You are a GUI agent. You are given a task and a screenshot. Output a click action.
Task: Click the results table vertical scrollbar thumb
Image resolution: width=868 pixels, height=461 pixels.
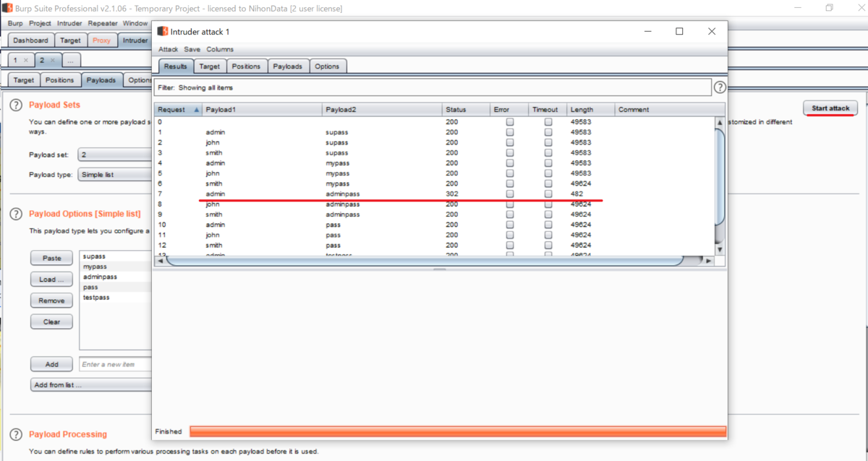pyautogui.click(x=719, y=178)
